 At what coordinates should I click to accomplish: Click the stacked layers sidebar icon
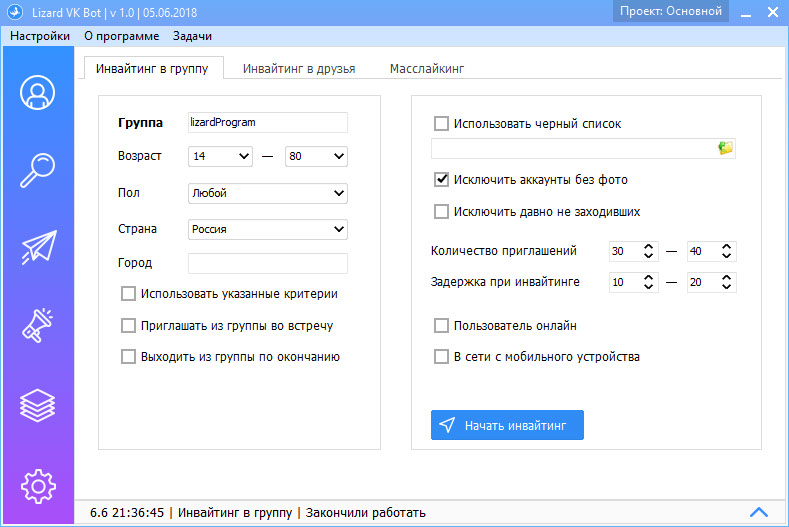37,405
